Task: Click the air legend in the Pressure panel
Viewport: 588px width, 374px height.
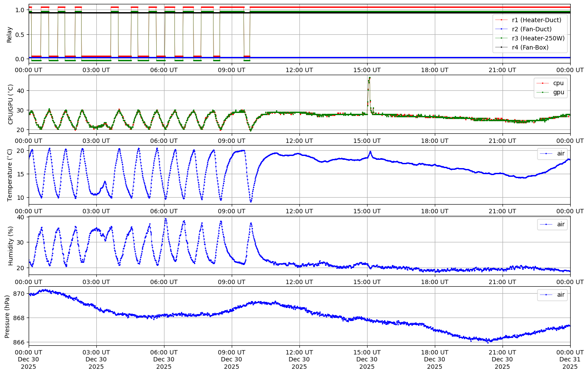Action: pyautogui.click(x=561, y=295)
